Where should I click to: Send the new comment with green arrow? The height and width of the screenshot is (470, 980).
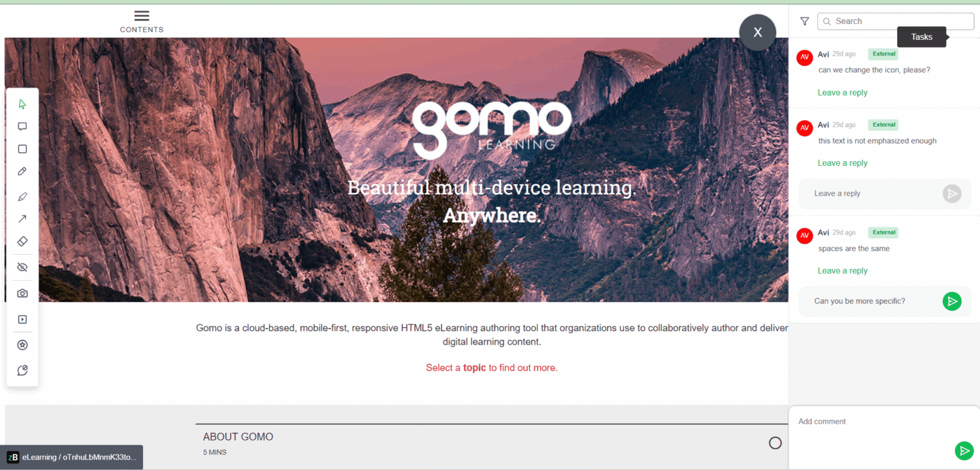tap(964, 451)
